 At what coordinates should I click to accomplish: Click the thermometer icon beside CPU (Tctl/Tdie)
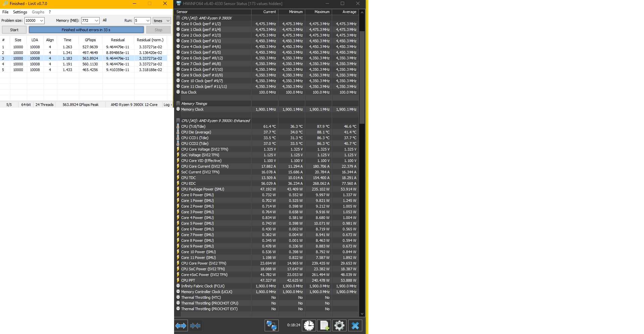tap(178, 126)
